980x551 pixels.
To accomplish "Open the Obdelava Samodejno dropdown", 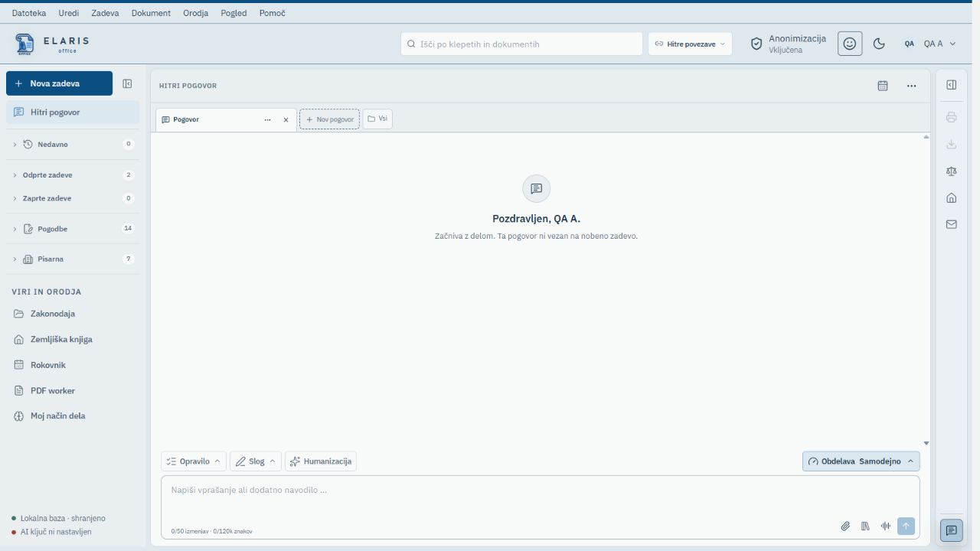I will [x=861, y=461].
